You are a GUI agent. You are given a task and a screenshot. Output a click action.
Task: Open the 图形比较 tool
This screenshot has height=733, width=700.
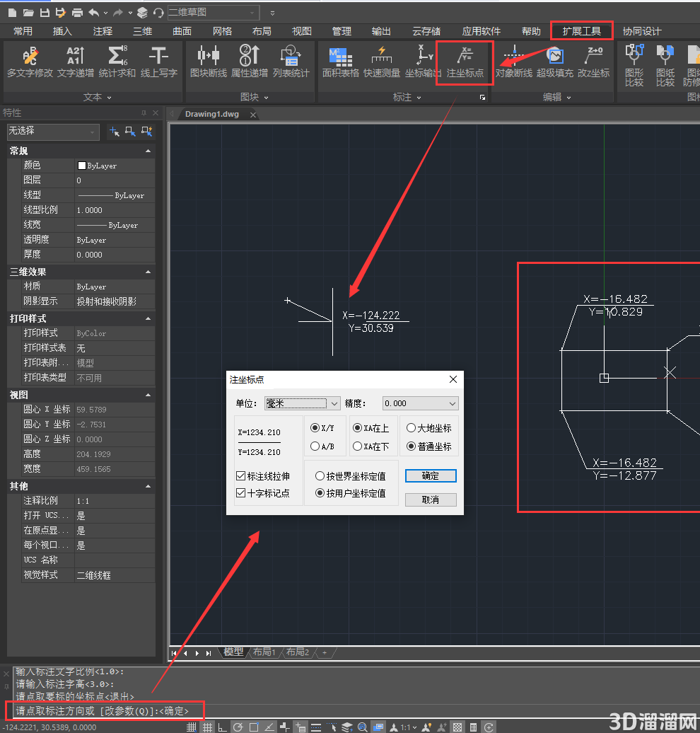[634, 65]
